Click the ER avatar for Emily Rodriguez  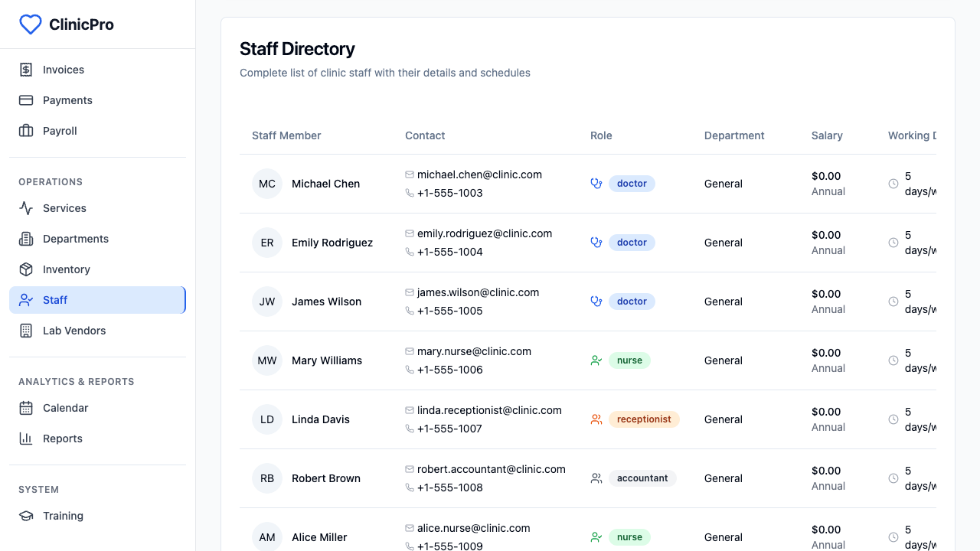pos(267,243)
